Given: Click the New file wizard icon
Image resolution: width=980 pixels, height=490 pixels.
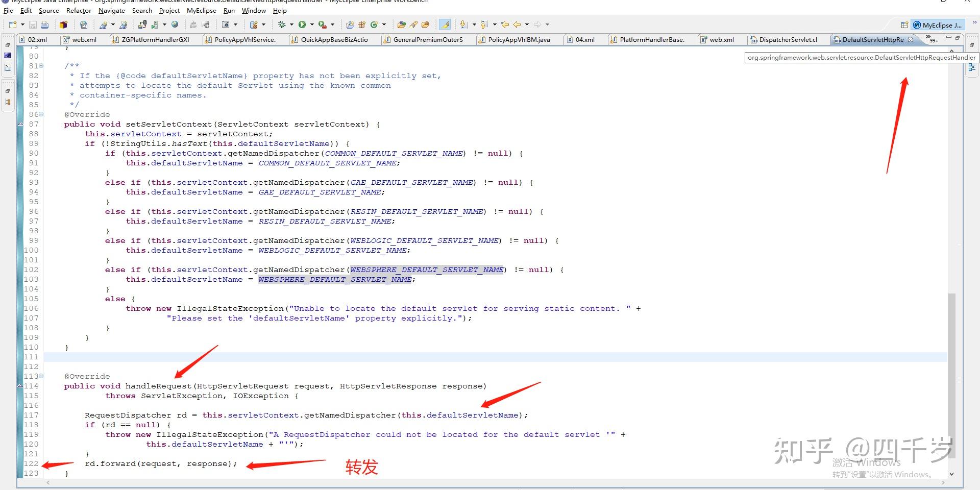Looking at the screenshot, I should (x=13, y=24).
